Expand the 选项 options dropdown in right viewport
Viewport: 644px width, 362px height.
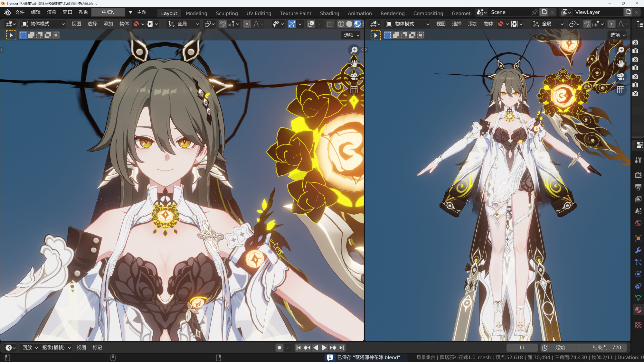(618, 35)
